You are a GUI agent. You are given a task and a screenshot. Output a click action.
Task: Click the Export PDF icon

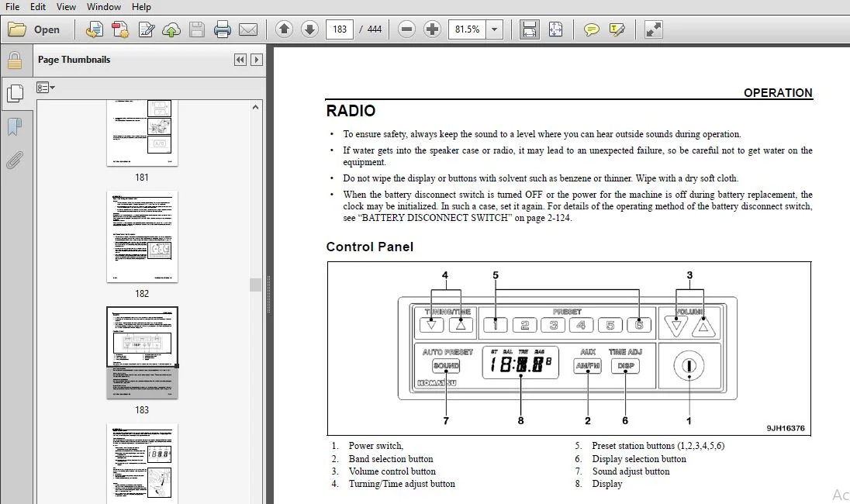pos(119,29)
